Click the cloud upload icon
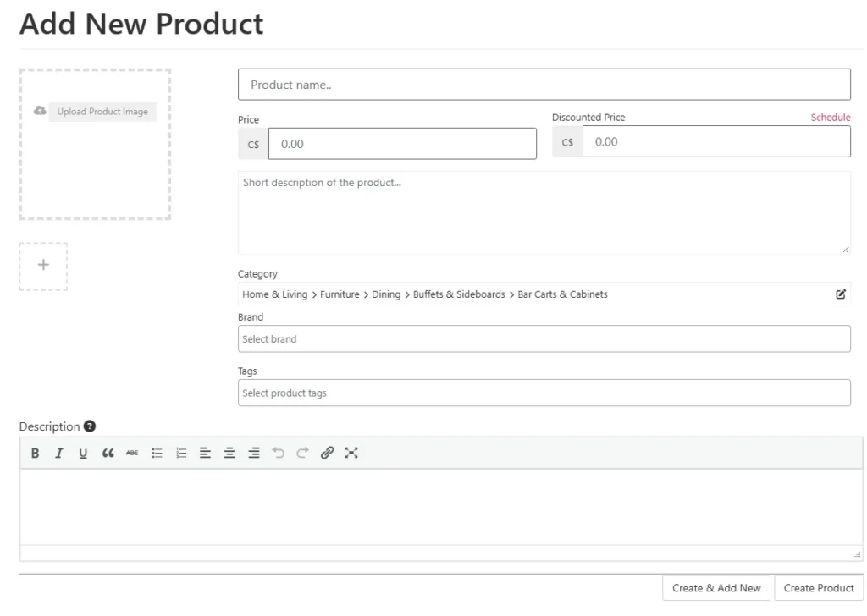The image size is (867, 616). [40, 111]
